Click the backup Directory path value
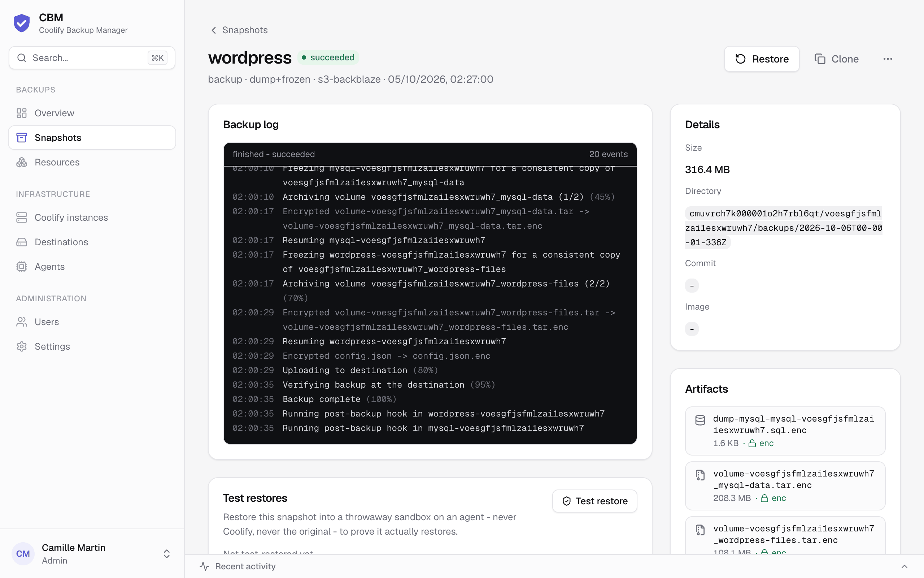 pyautogui.click(x=784, y=228)
